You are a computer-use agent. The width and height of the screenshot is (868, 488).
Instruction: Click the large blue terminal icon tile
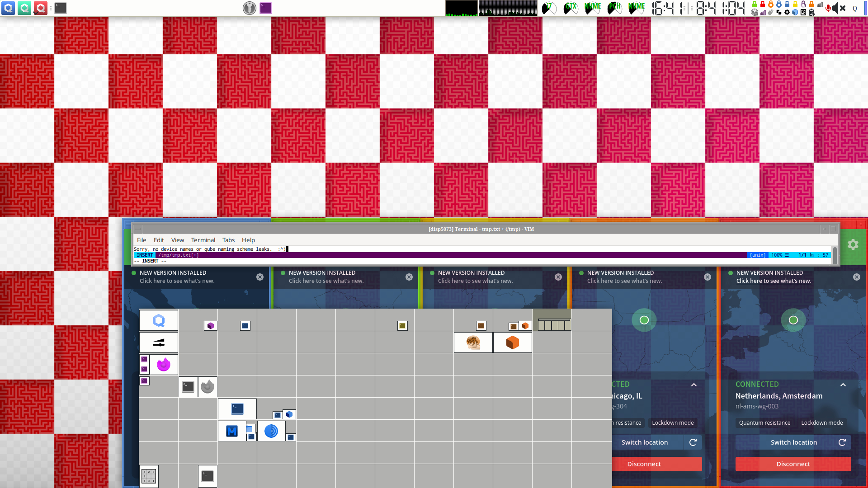(237, 409)
